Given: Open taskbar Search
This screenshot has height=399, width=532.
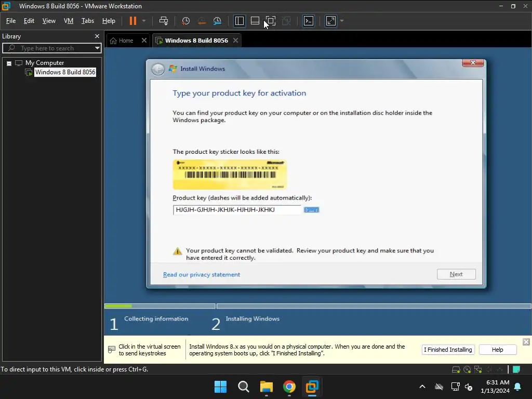Looking at the screenshot, I should pos(243,387).
